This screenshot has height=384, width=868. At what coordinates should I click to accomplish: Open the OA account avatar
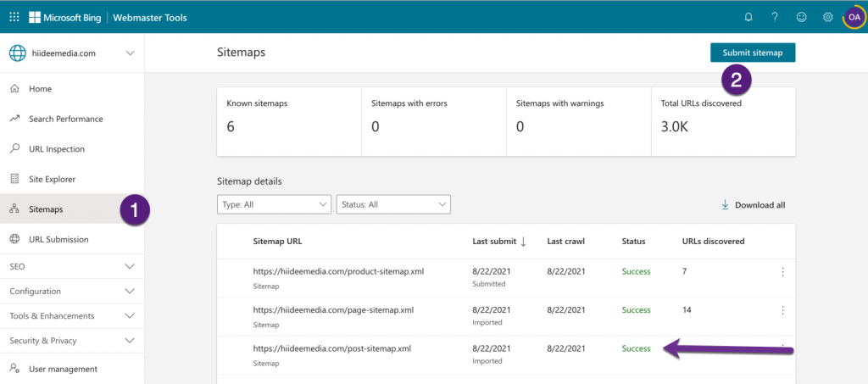pos(854,17)
